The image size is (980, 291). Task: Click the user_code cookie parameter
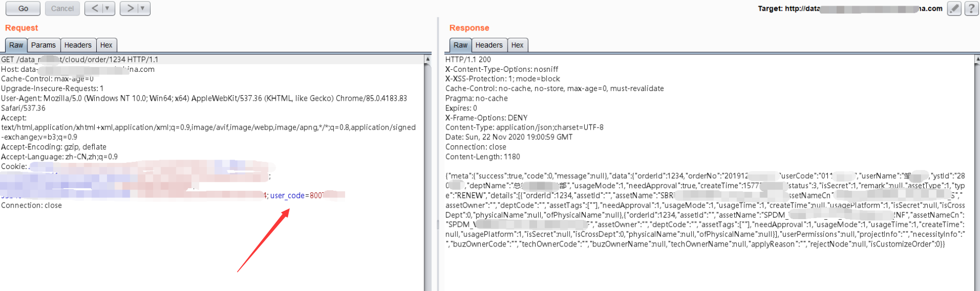[307, 195]
